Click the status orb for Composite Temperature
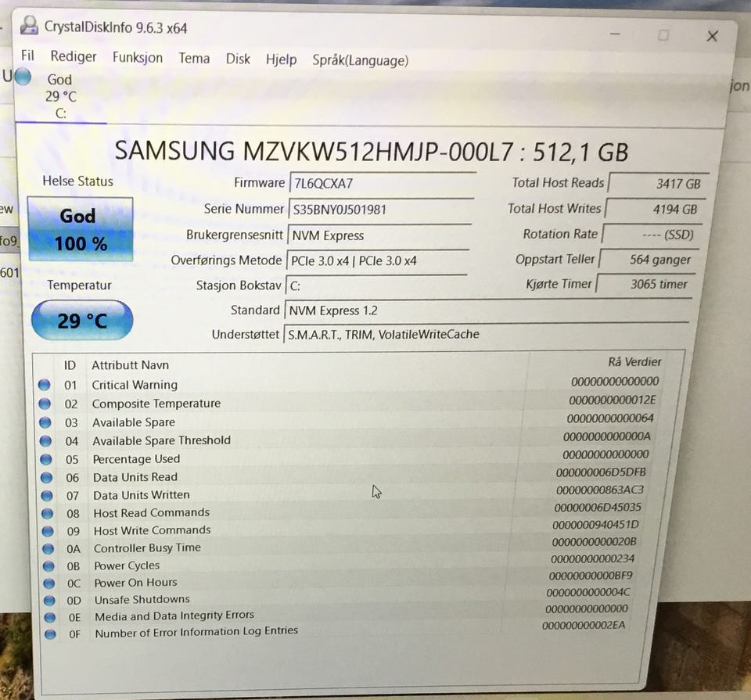 (x=45, y=404)
